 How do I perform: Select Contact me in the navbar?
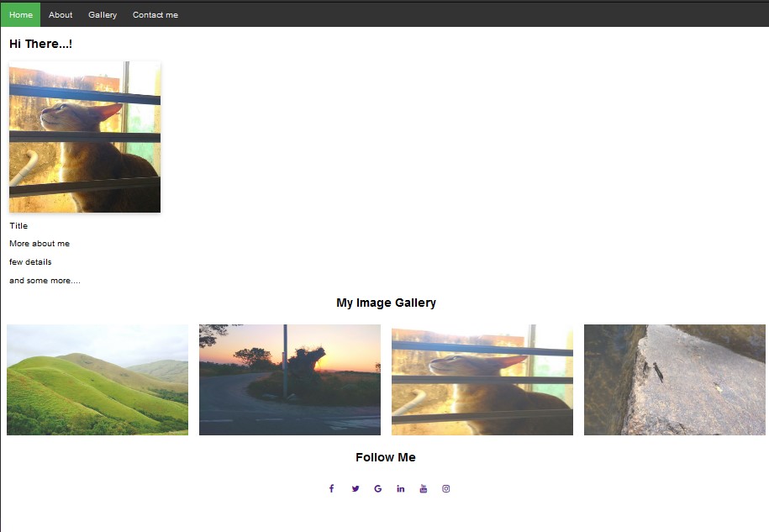click(x=155, y=14)
